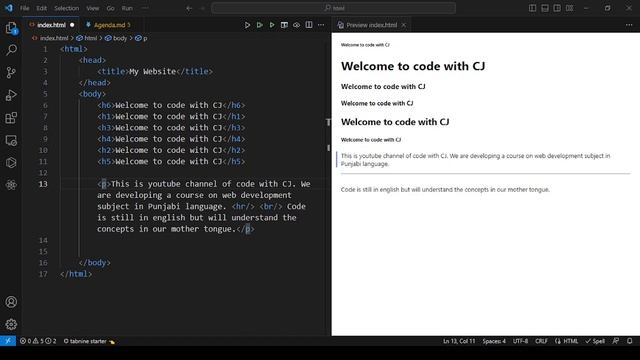Open body breadcrumb dropdown
The image size is (640, 360).
pos(116,38)
